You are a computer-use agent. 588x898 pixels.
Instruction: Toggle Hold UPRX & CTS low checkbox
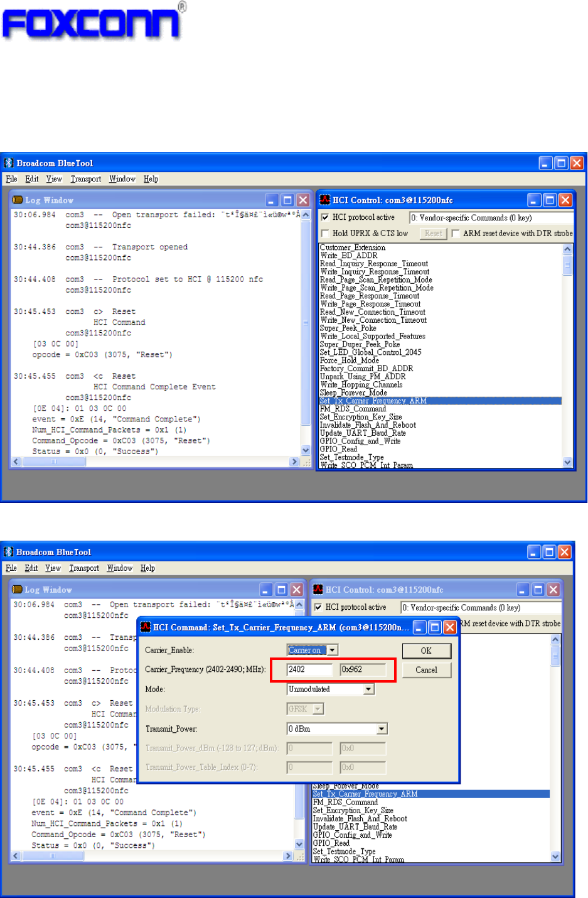[325, 234]
